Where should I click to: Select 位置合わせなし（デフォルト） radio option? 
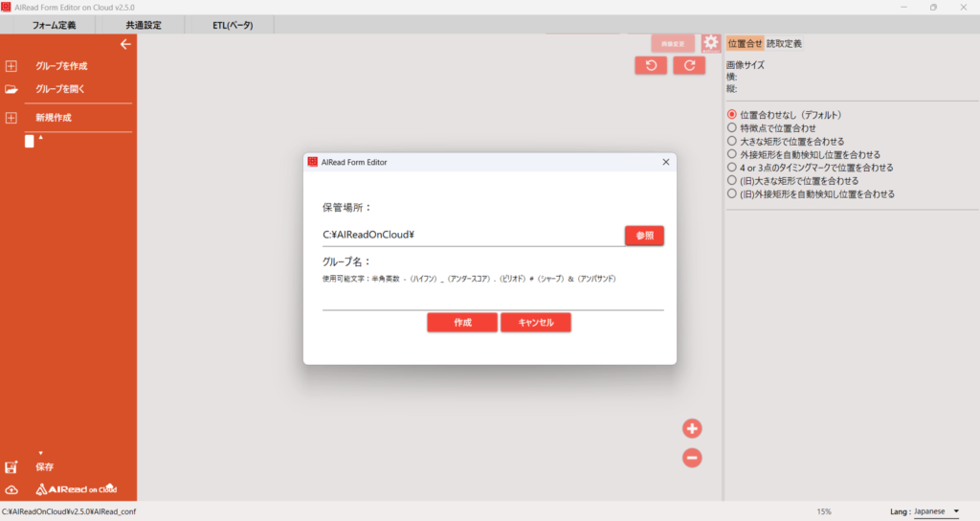[x=732, y=115]
